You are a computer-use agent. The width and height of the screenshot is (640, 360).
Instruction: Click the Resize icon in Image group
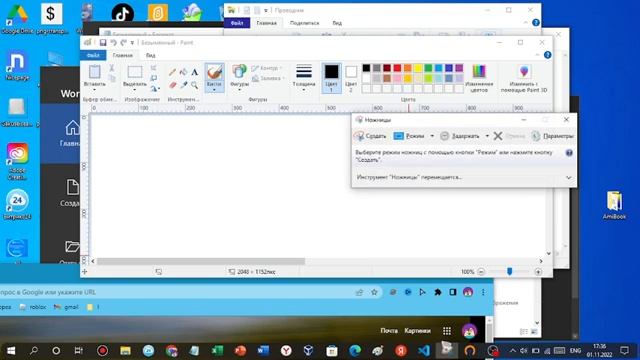tap(153, 78)
